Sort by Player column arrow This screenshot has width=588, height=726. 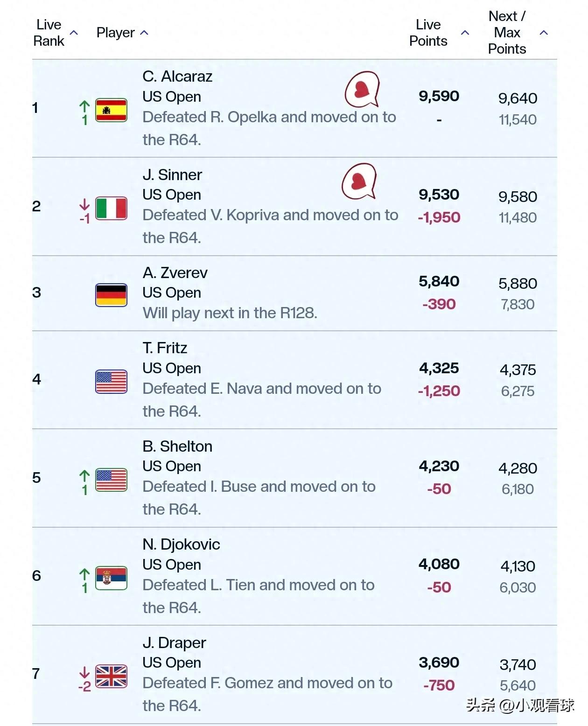(x=144, y=33)
